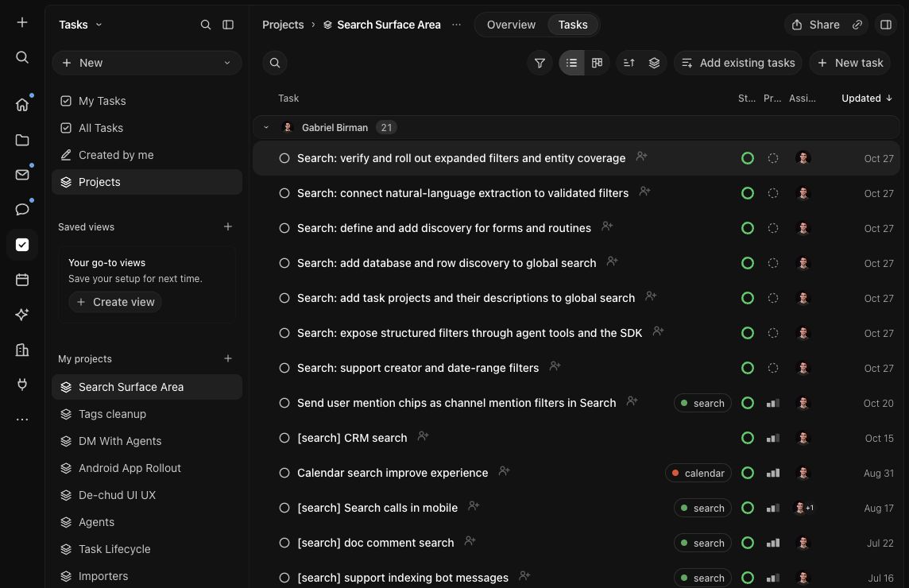Viewport: 909px width, 588px height.
Task: Click search icon in Tasks sidebar header
Action: tap(205, 25)
